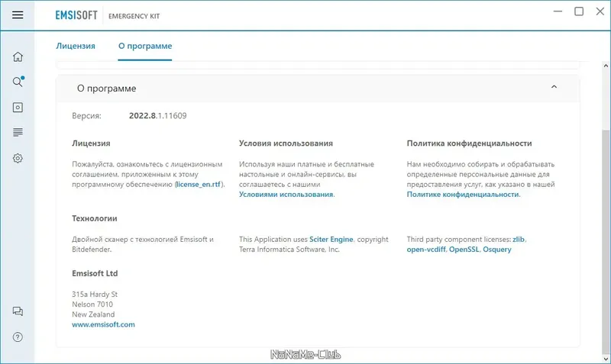Click the EMERGENCY KIT title text
Image resolution: width=611 pixels, height=364 pixels.
click(x=134, y=16)
